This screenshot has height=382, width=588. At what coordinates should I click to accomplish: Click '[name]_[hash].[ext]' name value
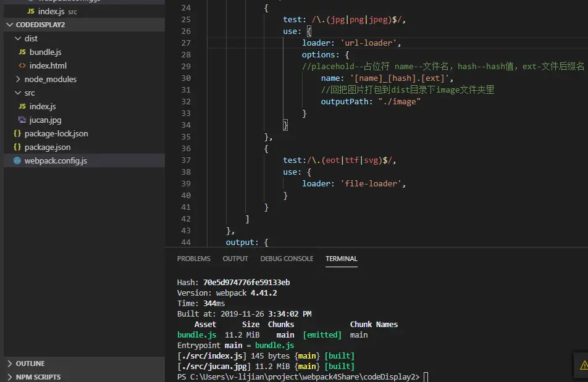coord(400,78)
